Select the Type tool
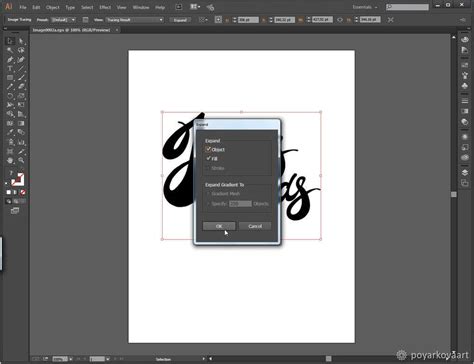Viewport: 474px width, 364px height. [x=10, y=69]
